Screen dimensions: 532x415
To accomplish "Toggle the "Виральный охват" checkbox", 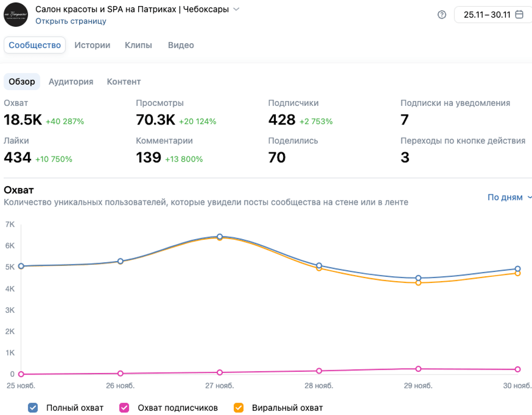I will tap(238, 407).
